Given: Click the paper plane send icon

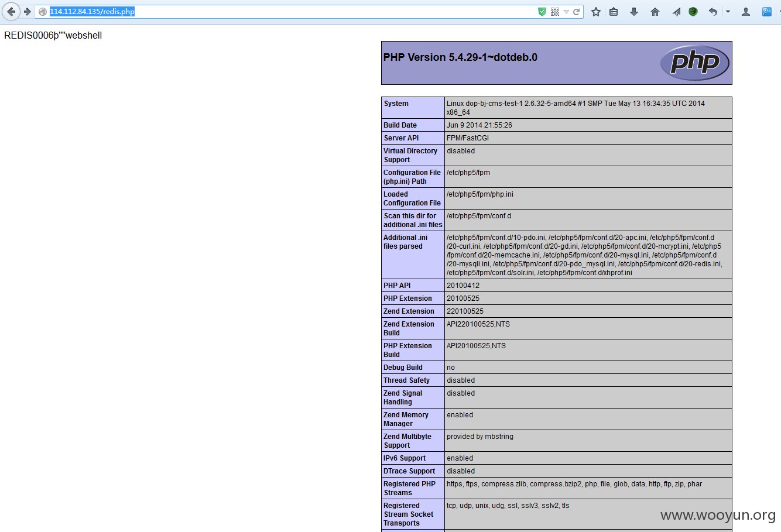Looking at the screenshot, I should click(676, 12).
